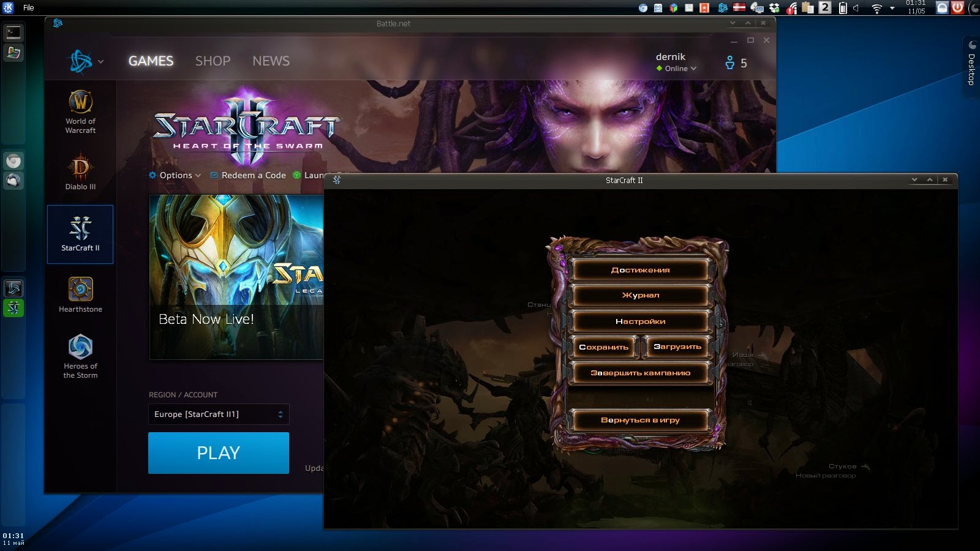
Task: Launch the terminal from the left panel
Action: click(x=13, y=33)
